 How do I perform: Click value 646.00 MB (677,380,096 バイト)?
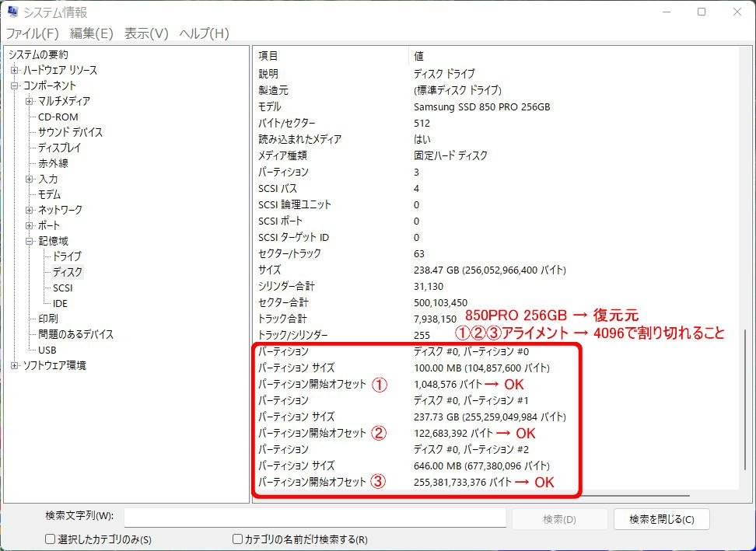click(481, 466)
